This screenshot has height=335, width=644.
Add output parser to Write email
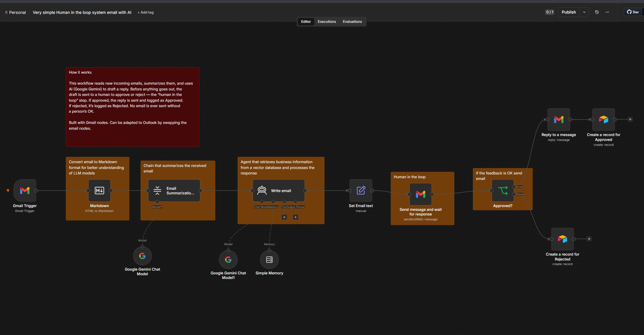(295, 217)
